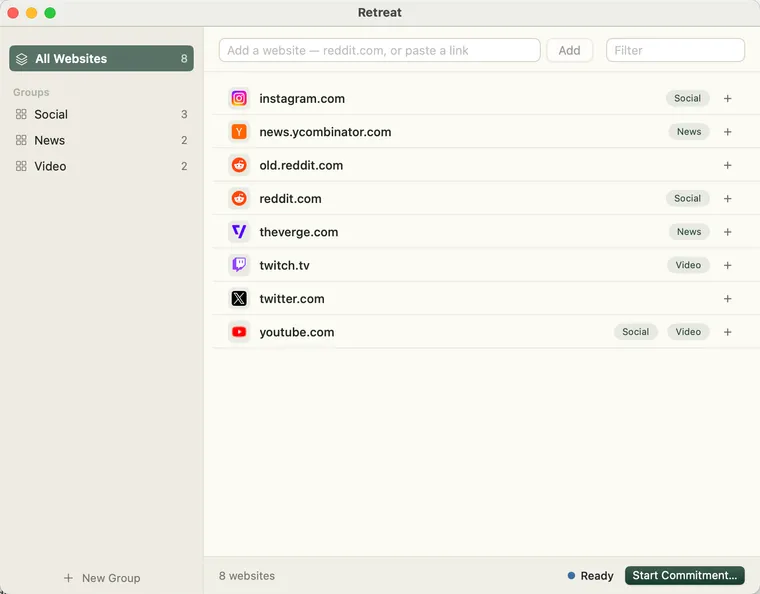This screenshot has width=760, height=594.
Task: Click the Social tag on instagram.com
Action: [x=687, y=98]
